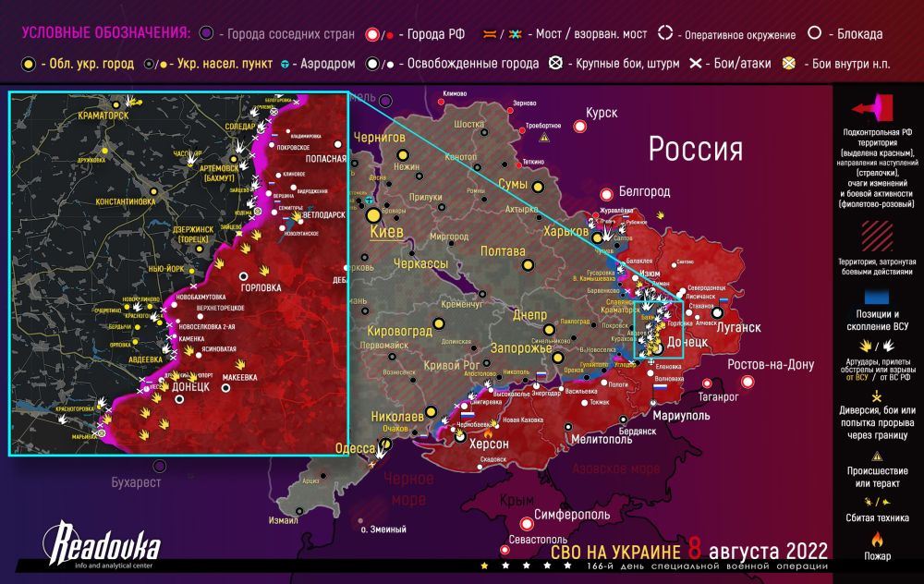Click the Курск city marker

[580, 126]
